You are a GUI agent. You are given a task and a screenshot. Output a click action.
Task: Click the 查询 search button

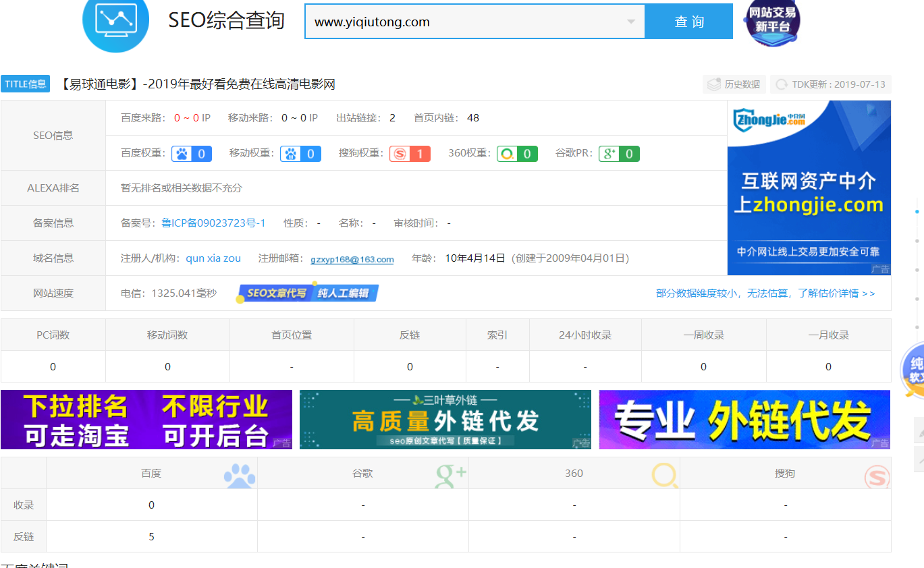(x=689, y=22)
